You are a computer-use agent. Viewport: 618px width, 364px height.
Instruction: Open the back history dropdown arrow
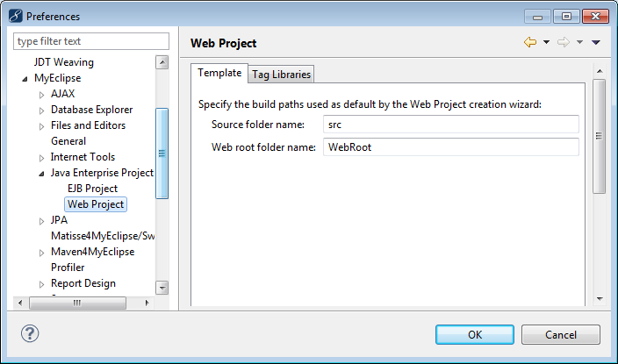[x=546, y=42]
